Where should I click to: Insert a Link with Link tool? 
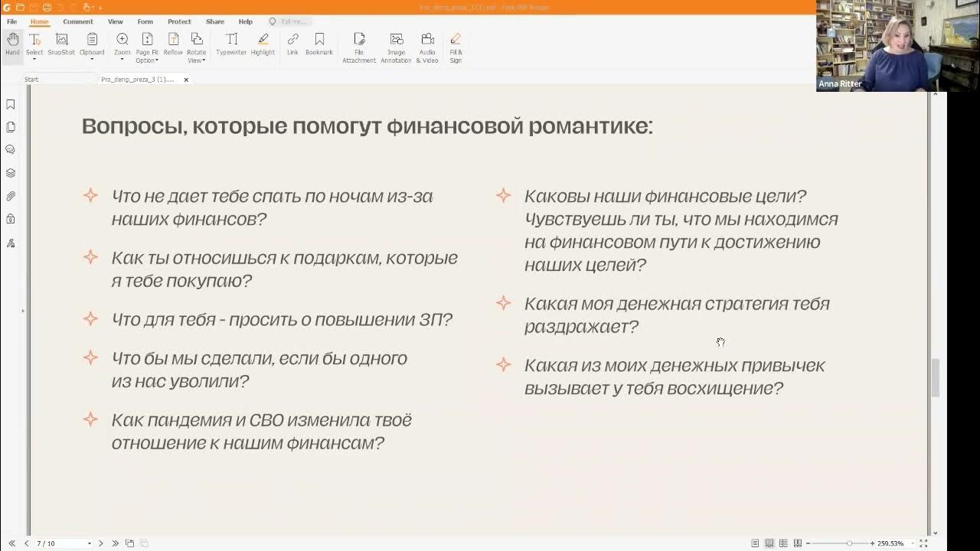point(292,44)
